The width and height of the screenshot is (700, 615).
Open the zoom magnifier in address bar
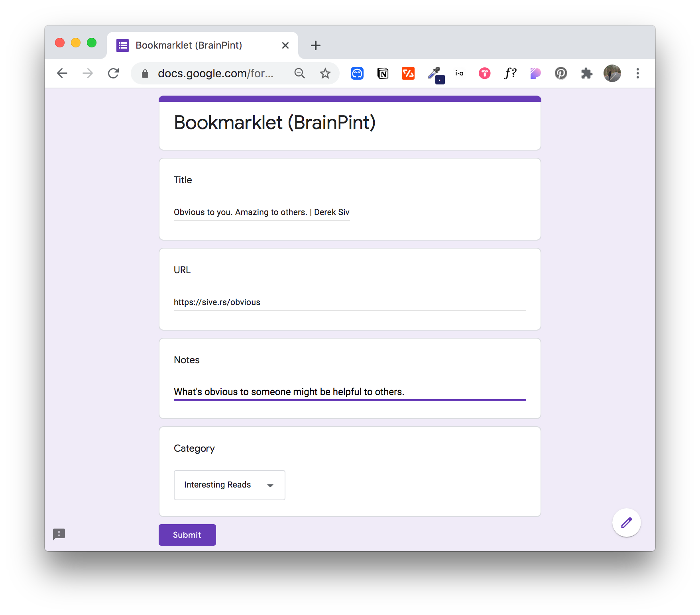[300, 73]
